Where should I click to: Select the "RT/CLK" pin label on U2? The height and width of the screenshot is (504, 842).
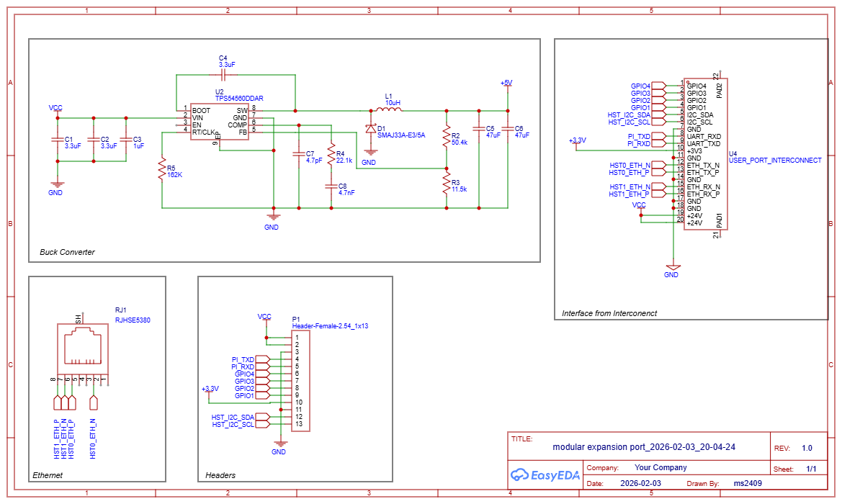[x=204, y=132]
